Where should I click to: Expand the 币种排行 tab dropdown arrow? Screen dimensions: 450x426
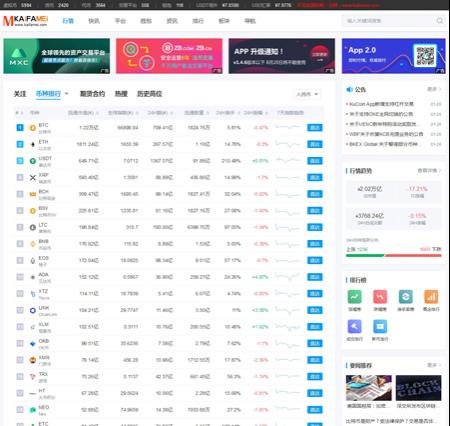click(x=67, y=94)
